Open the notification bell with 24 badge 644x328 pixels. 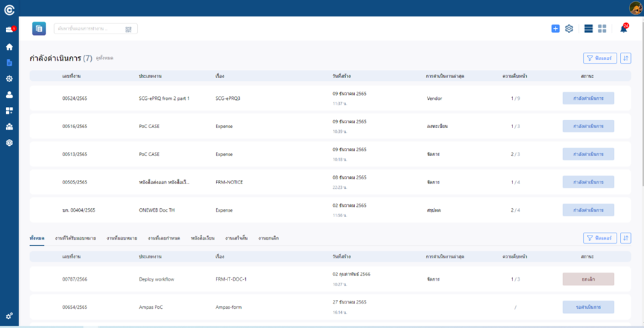coord(623,29)
